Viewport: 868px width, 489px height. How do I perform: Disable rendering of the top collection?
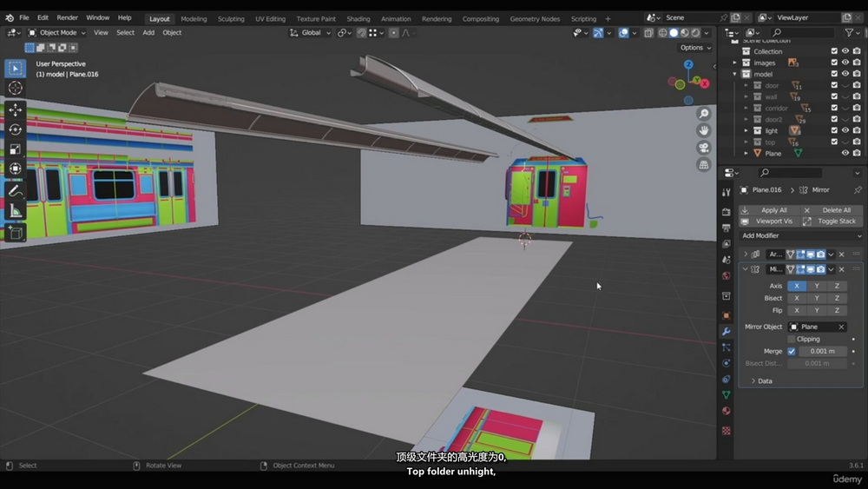[x=857, y=142]
